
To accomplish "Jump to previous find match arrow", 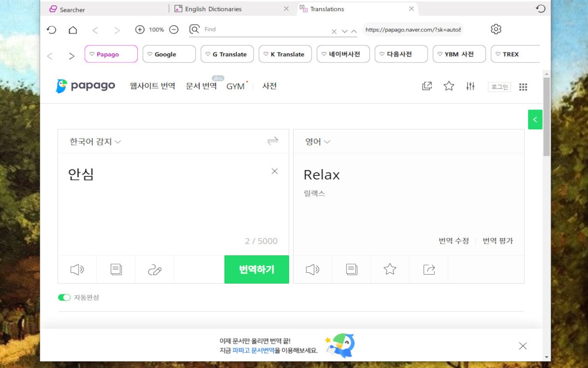I will click(x=354, y=31).
